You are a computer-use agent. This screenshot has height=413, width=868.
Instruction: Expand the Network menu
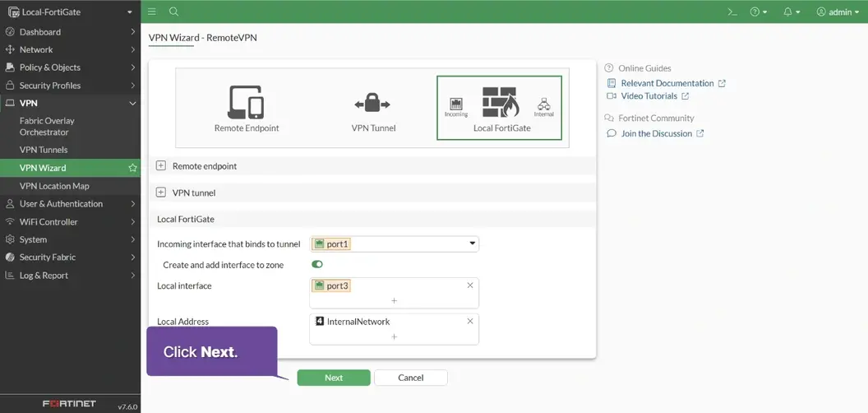click(71, 49)
